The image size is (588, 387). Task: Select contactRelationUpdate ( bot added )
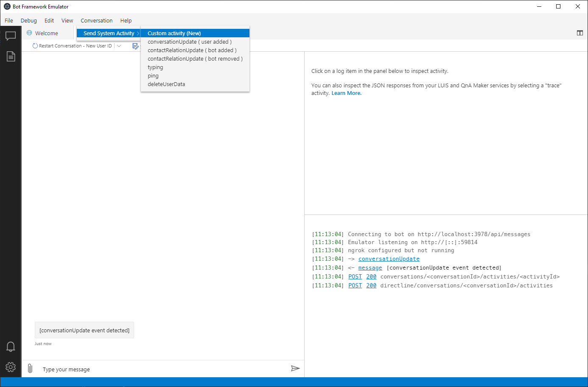click(195, 50)
